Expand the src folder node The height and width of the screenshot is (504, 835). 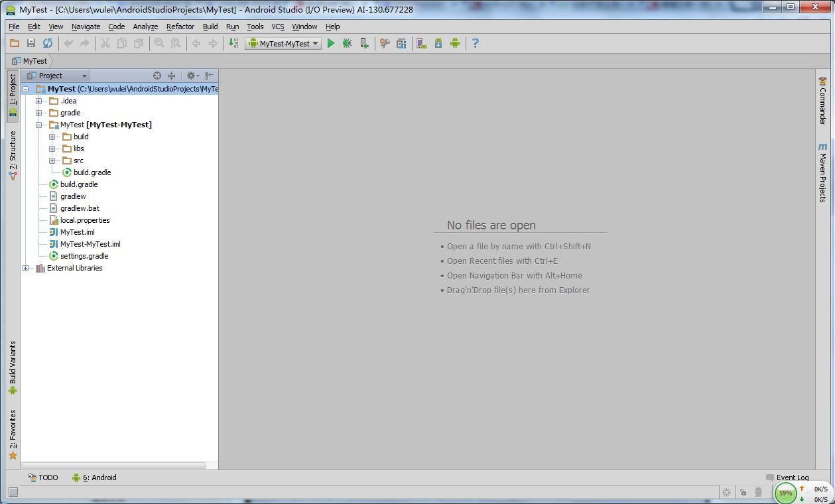(x=52, y=160)
